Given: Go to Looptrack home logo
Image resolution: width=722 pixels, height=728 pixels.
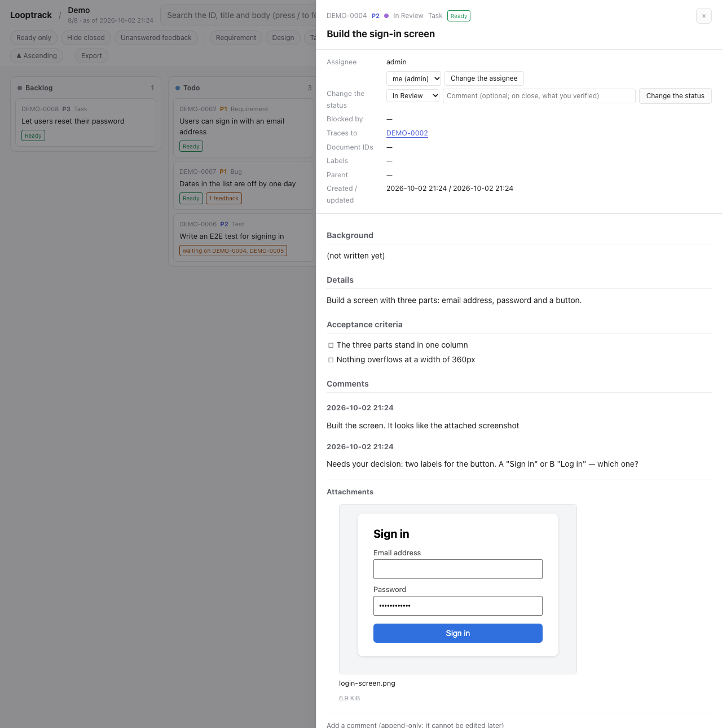Looking at the screenshot, I should coord(31,15).
